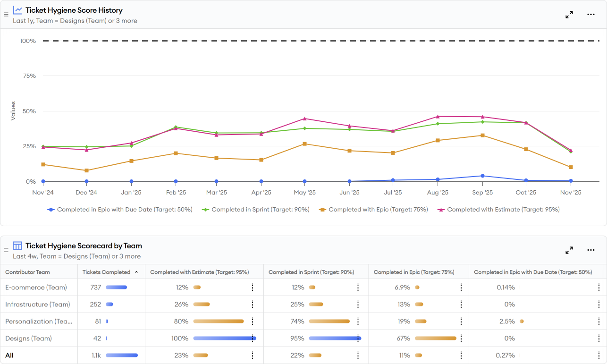The width and height of the screenshot is (607, 364).
Task: Click the Sep '25 Completed with Epic data point
Action: tap(482, 135)
